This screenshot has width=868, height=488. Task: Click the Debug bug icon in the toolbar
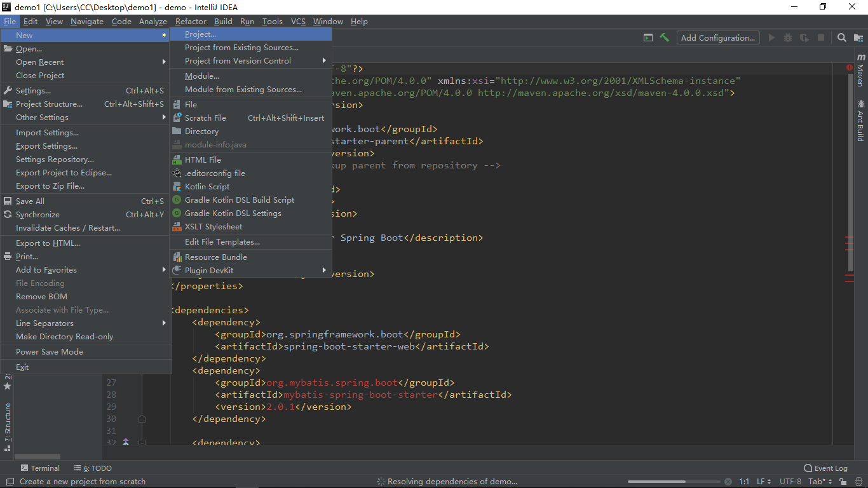[x=787, y=37]
